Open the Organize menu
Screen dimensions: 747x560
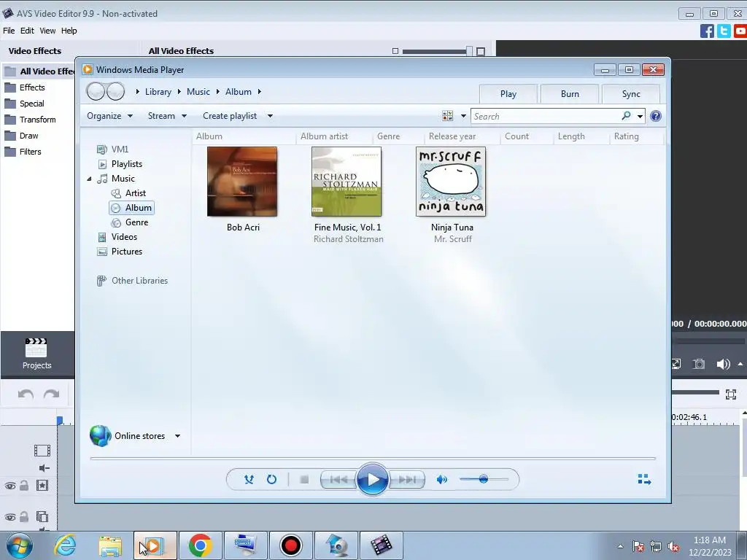pyautogui.click(x=109, y=116)
